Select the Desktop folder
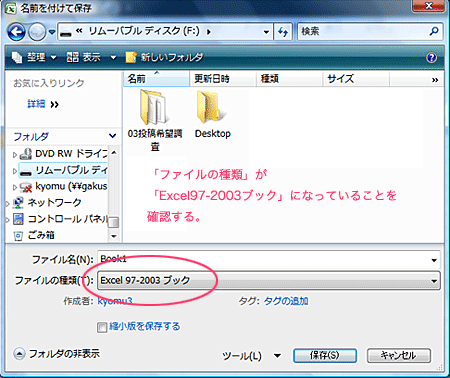450x378 pixels. click(x=213, y=114)
